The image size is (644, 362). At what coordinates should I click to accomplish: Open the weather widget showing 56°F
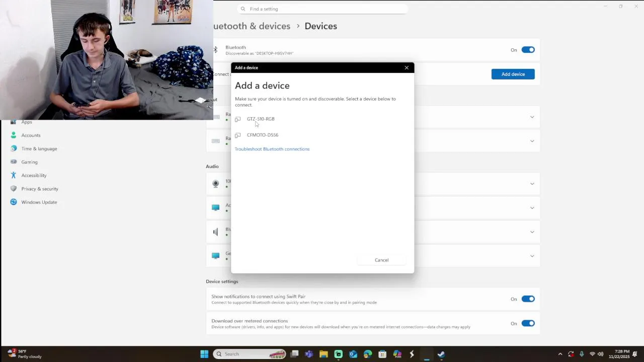(24, 354)
